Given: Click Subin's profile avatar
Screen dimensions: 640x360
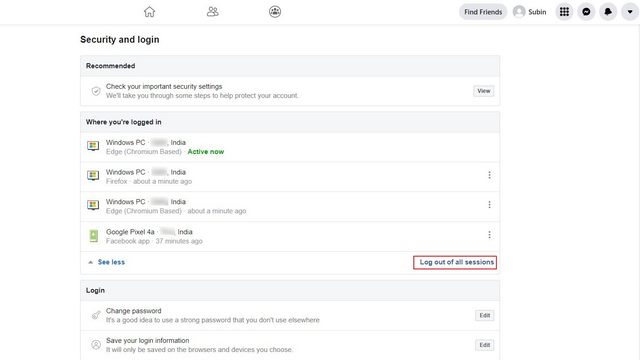Looking at the screenshot, I should pos(519,12).
